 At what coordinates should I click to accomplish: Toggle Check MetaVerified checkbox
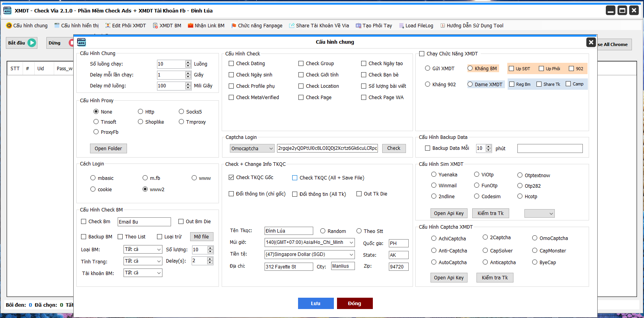click(x=231, y=97)
